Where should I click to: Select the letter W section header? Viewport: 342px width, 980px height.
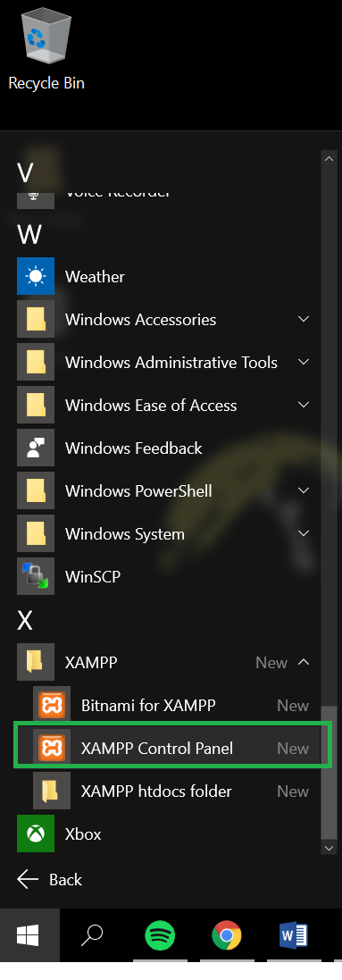(x=29, y=235)
